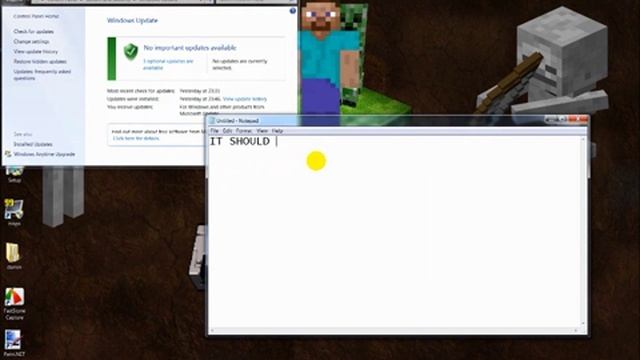Click the 'No updates are currently selected' text
The width and height of the screenshot is (640, 360).
point(240,64)
